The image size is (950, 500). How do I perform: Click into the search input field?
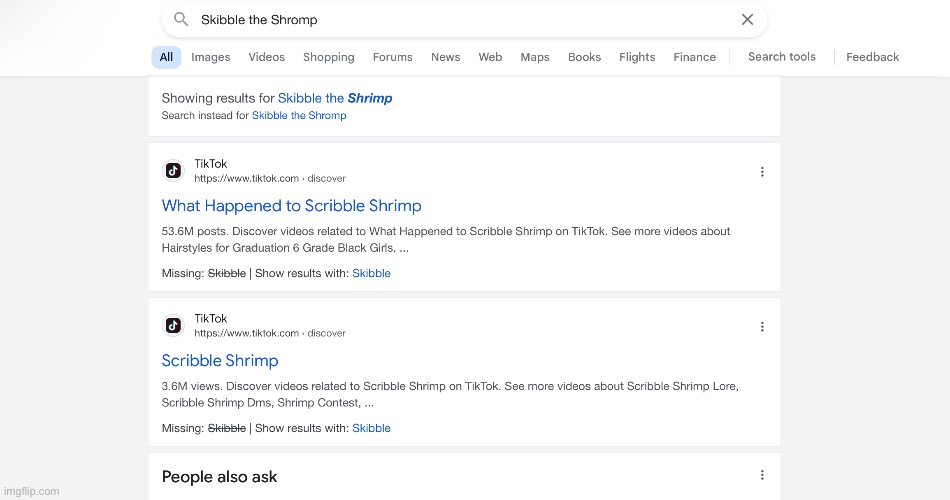pos(463,19)
